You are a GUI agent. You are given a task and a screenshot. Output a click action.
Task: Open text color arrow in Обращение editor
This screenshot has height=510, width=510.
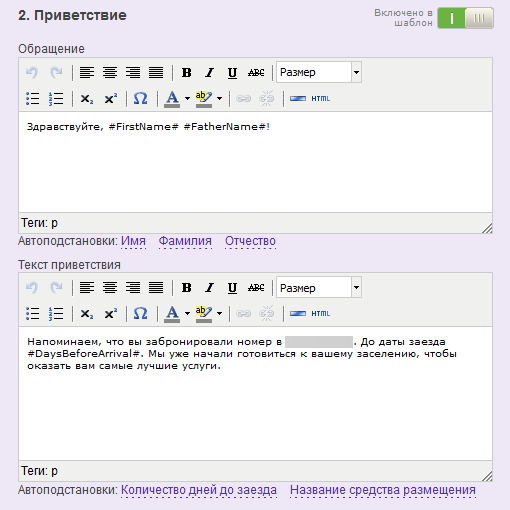[x=187, y=98]
